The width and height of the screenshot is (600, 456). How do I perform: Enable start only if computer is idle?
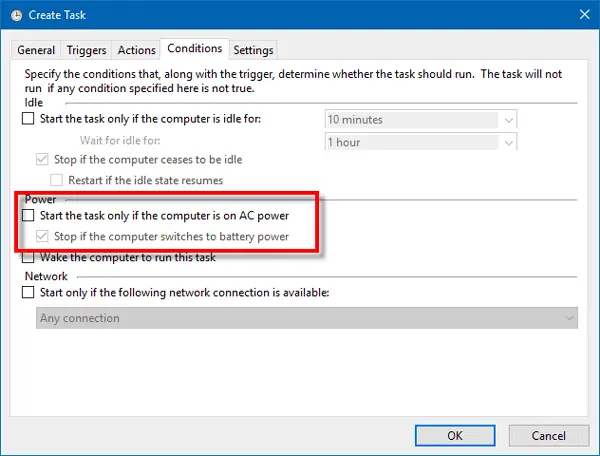[x=28, y=119]
